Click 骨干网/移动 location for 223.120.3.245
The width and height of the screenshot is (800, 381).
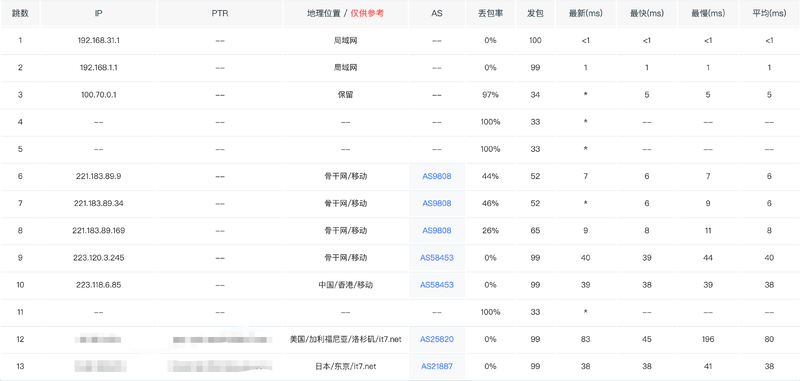(345, 258)
